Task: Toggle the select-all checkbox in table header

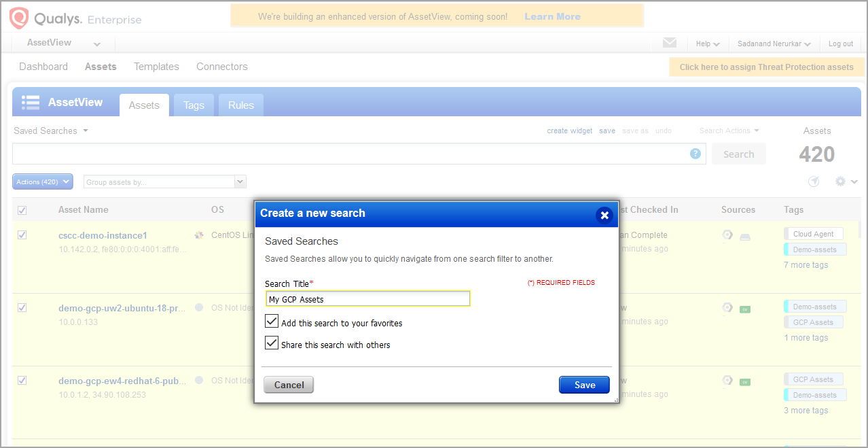Action: (x=22, y=210)
